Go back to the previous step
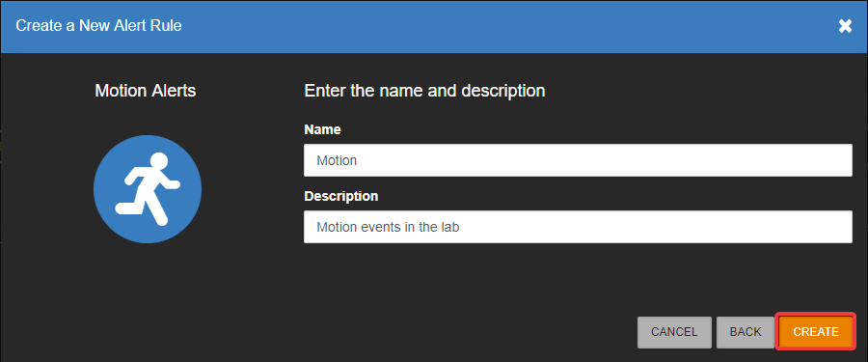The height and width of the screenshot is (362, 868). 746,332
